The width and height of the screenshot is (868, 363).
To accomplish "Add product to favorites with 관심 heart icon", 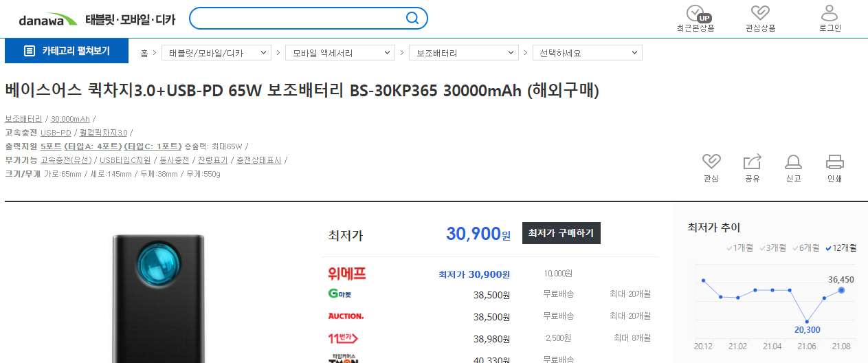I will coord(711,162).
